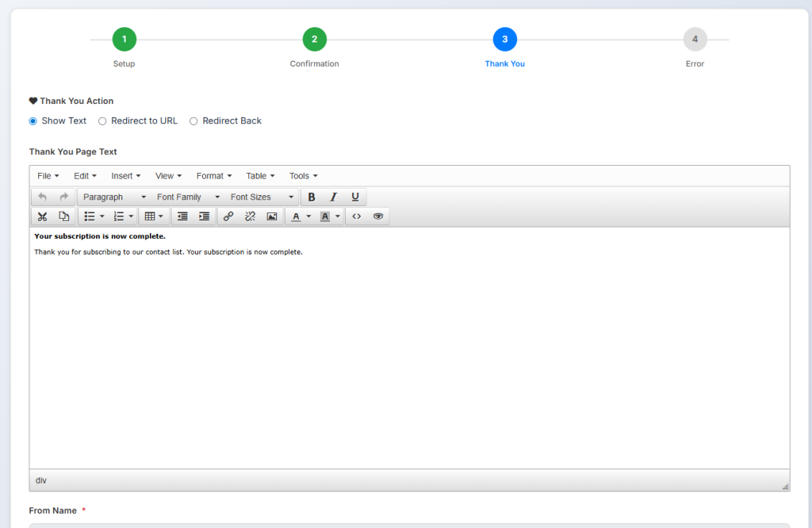Open the Insert menu in the editor
Screen dimensions: 812x528
(125, 176)
